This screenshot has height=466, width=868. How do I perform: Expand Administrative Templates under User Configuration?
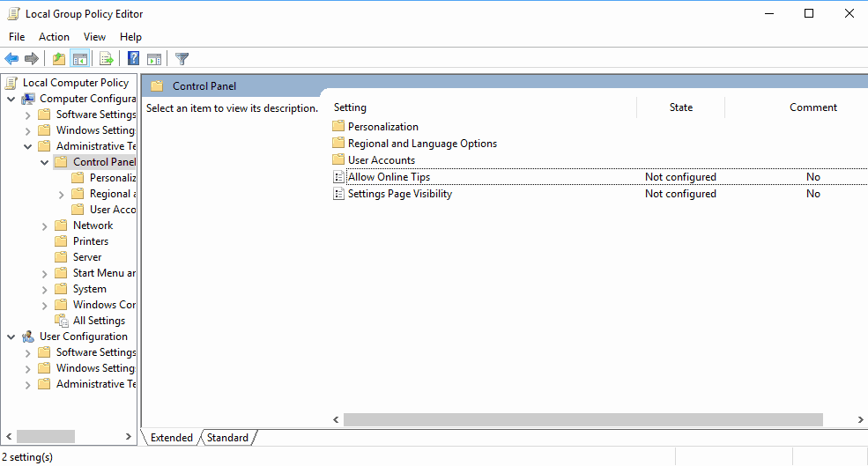pos(27,385)
